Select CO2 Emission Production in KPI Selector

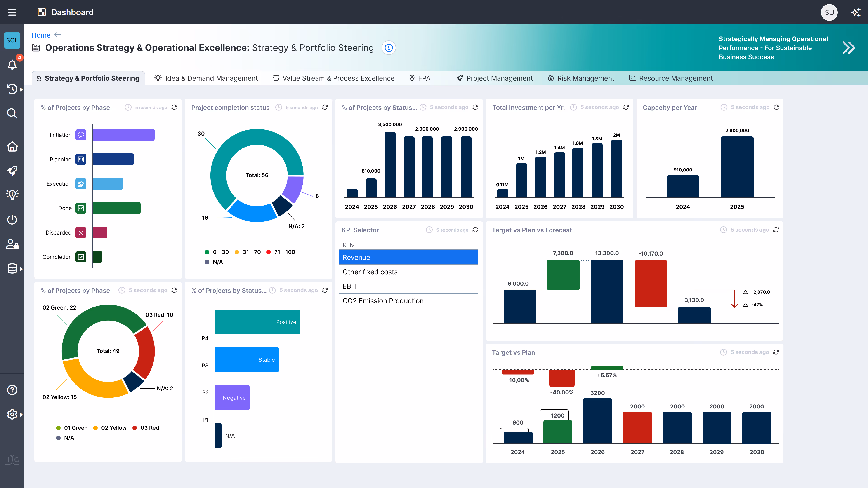click(x=383, y=301)
